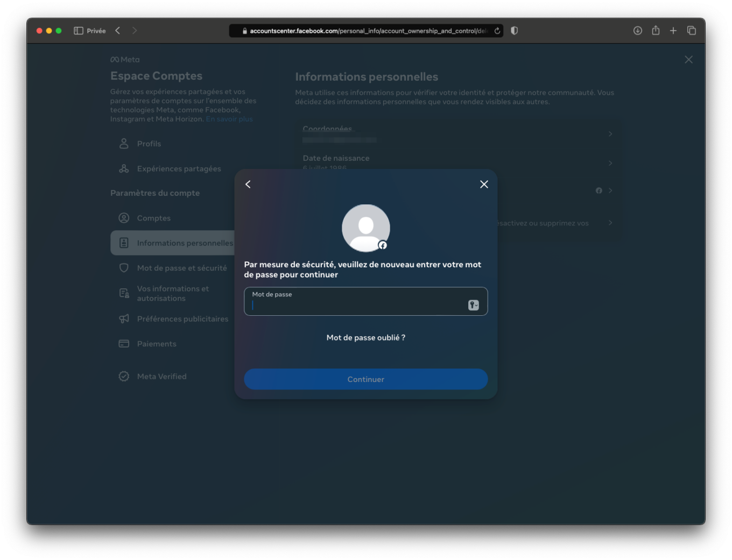Go back in the password dialog
The image size is (732, 560).
coord(248,184)
